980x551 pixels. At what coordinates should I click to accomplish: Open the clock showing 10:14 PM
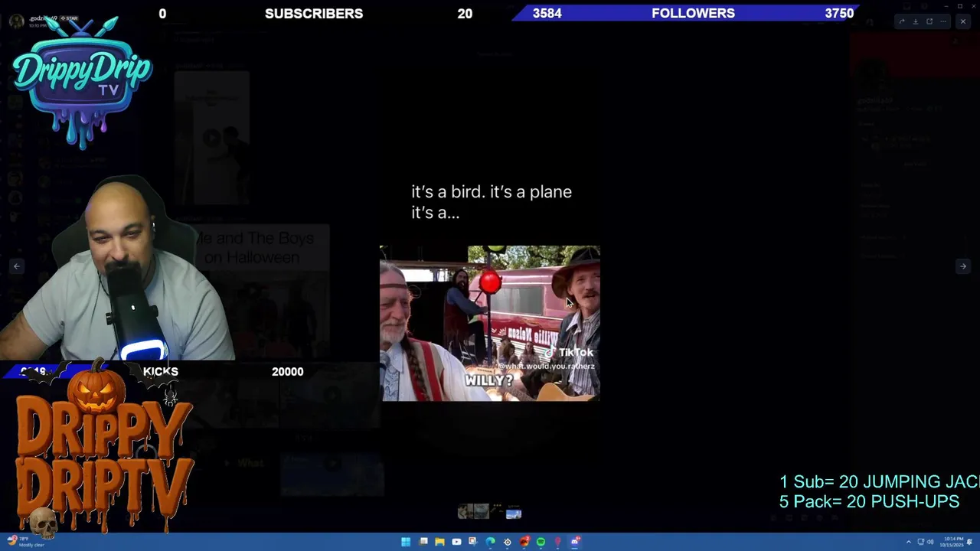point(952,542)
